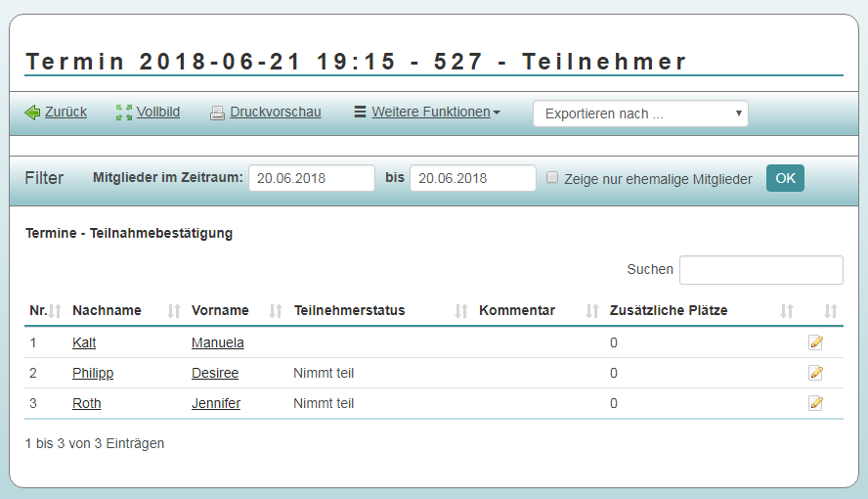
Task: Sort table by Teilnehmerstatus column arrows
Action: (x=461, y=311)
